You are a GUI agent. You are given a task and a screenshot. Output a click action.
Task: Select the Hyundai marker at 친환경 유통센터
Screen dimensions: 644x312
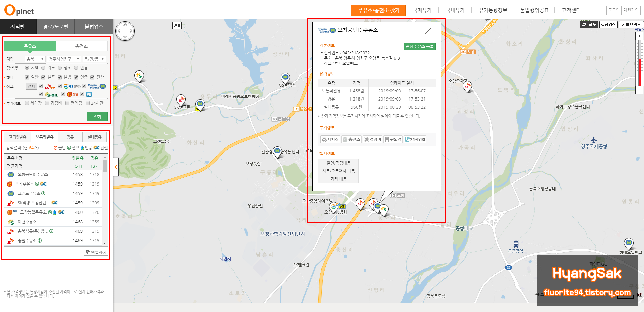277,152
